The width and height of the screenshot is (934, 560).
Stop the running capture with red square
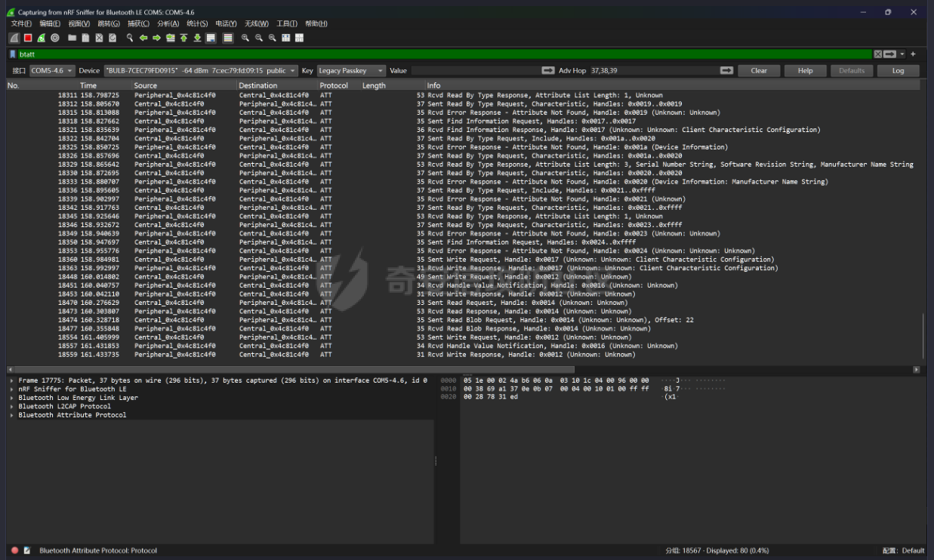point(28,38)
